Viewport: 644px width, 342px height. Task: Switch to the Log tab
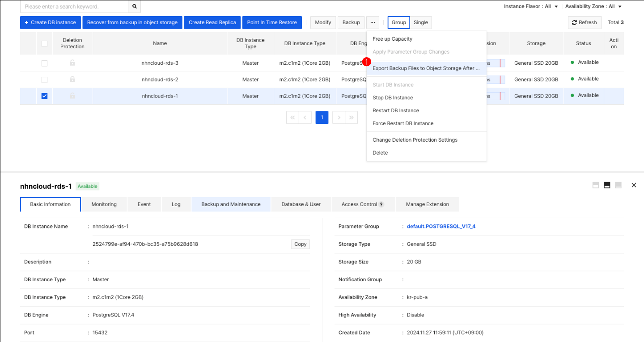[176, 204]
